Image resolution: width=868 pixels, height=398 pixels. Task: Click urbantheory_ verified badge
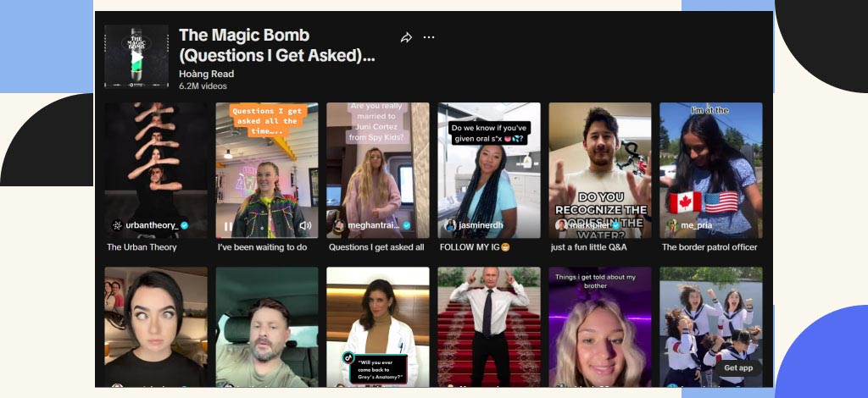[185, 225]
